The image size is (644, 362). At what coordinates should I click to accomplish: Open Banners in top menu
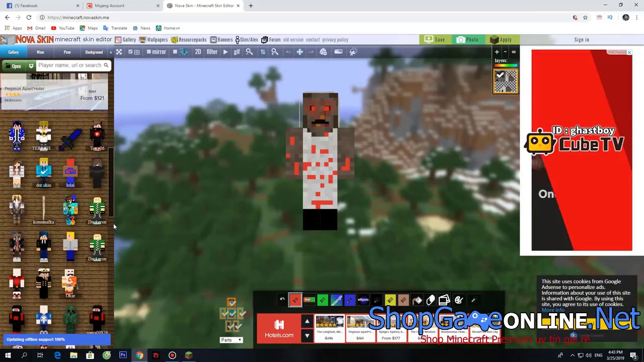pos(221,40)
